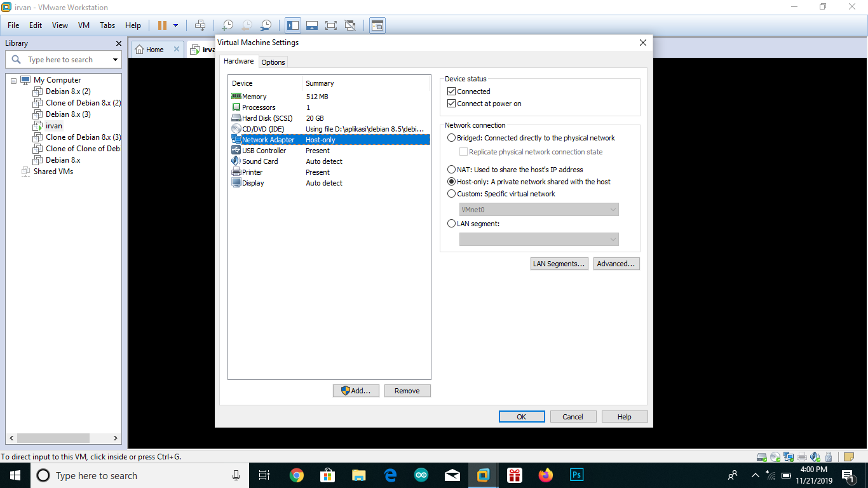
Task: Launch Firefox from the taskbar
Action: 546,475
